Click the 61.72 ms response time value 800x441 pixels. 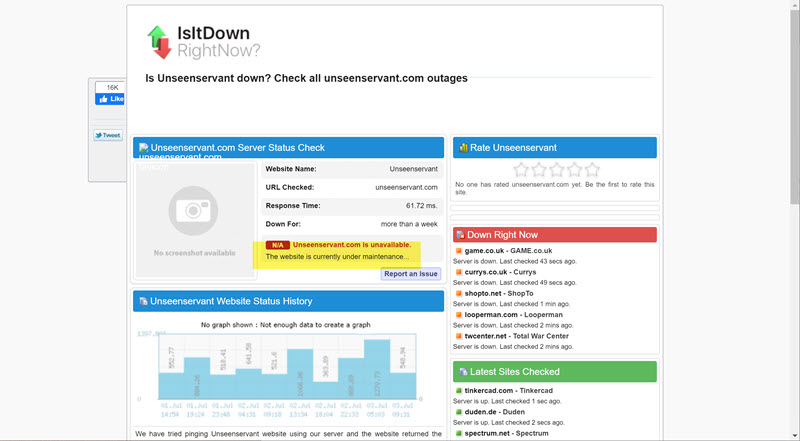tap(421, 206)
